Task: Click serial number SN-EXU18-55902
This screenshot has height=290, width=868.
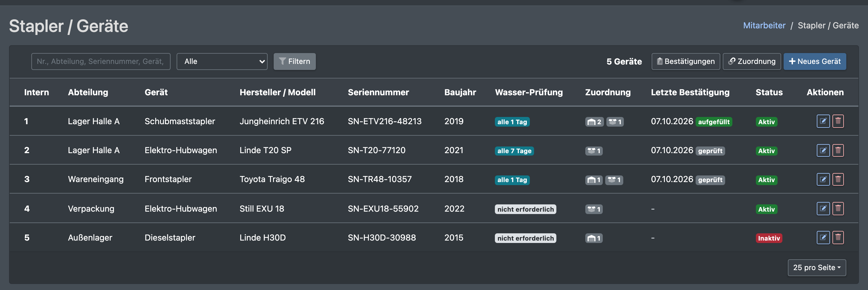Action: point(383,208)
